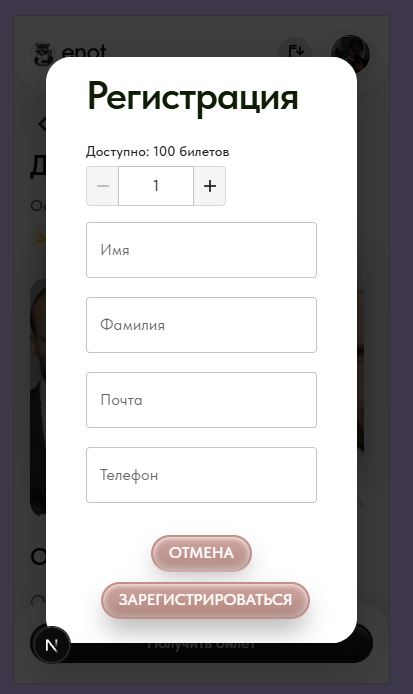Image resolution: width=413 pixels, height=694 pixels.
Task: Submit form via ЗАРЕГИСТРИРОВАТЬСЯ button
Action: (x=205, y=600)
